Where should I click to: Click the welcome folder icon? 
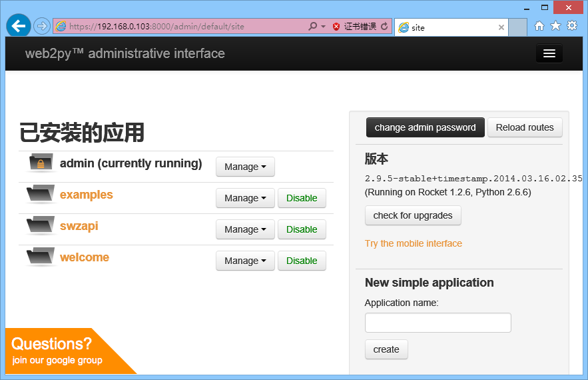click(41, 257)
